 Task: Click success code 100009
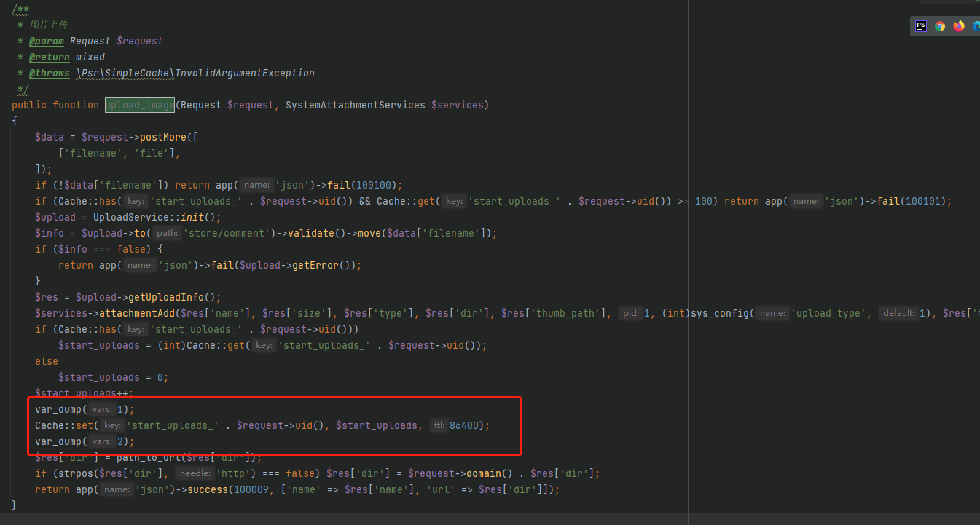point(252,489)
